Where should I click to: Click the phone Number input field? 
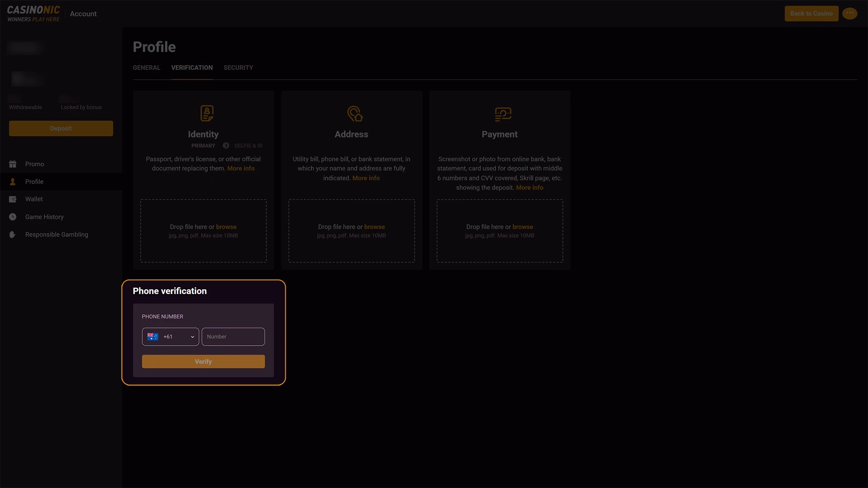(x=233, y=337)
